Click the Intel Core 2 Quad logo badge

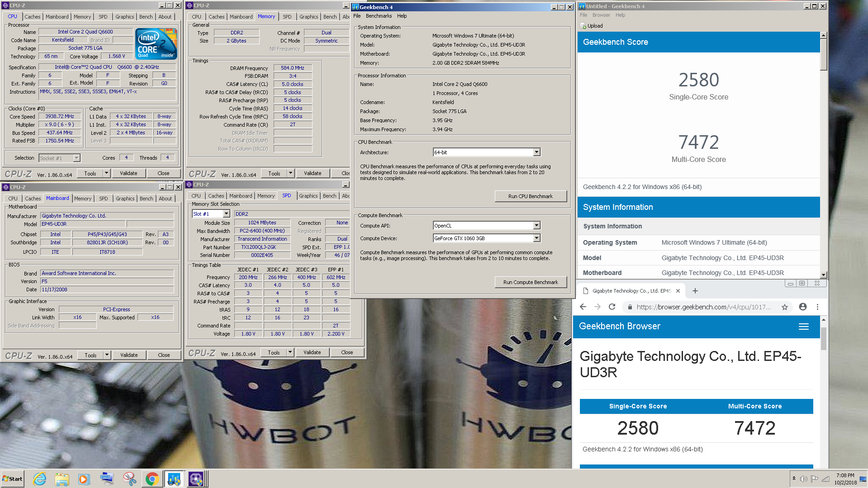[x=157, y=43]
